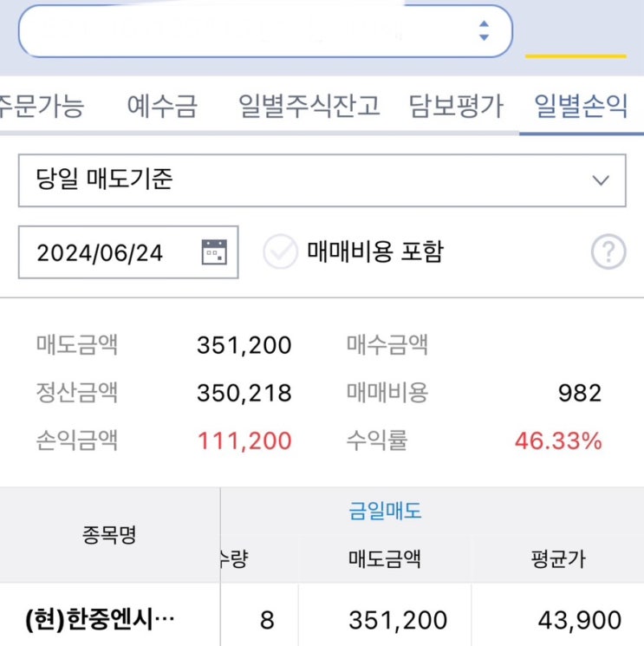This screenshot has width=644, height=646.
Task: Select the 담보평가 tab
Action: (x=456, y=107)
